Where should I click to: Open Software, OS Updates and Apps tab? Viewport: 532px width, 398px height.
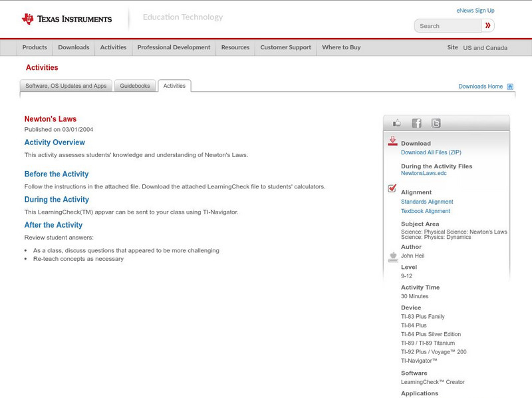tap(66, 86)
